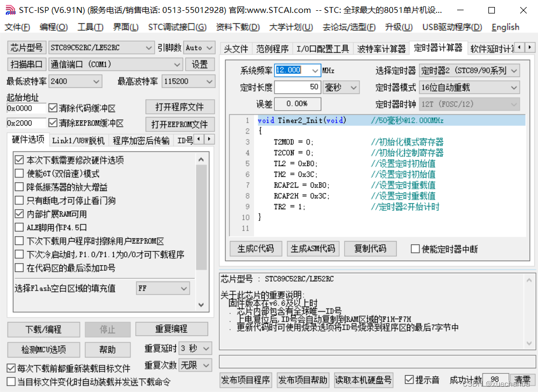The width and height of the screenshot is (538, 392).
Task: Uncheck 内部扩展RAM可用 option
Action: [19, 214]
